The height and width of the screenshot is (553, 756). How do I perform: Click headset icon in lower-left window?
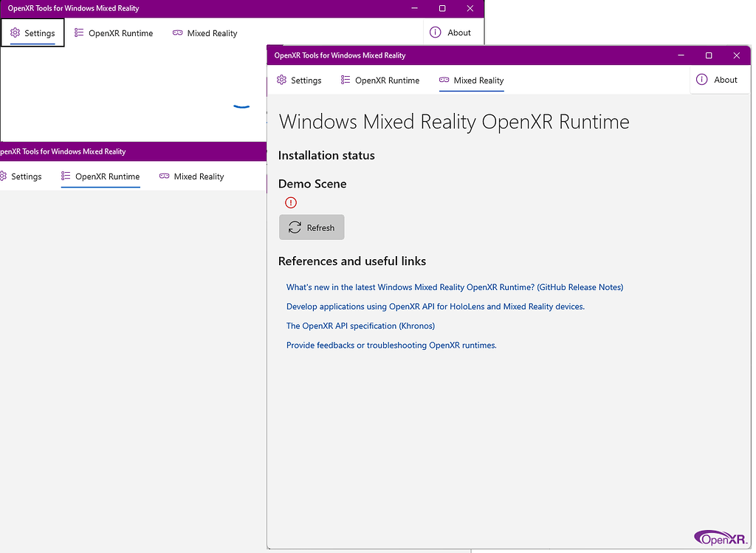[165, 176]
